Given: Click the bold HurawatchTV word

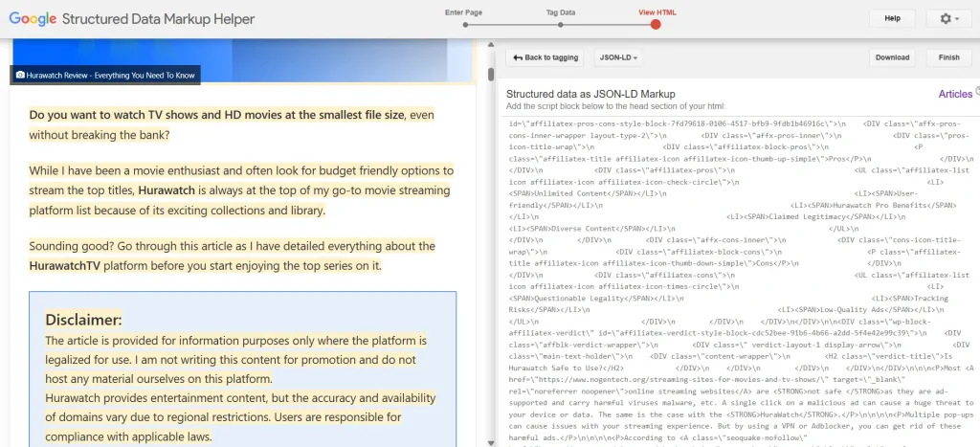Looking at the screenshot, I should (x=65, y=265).
